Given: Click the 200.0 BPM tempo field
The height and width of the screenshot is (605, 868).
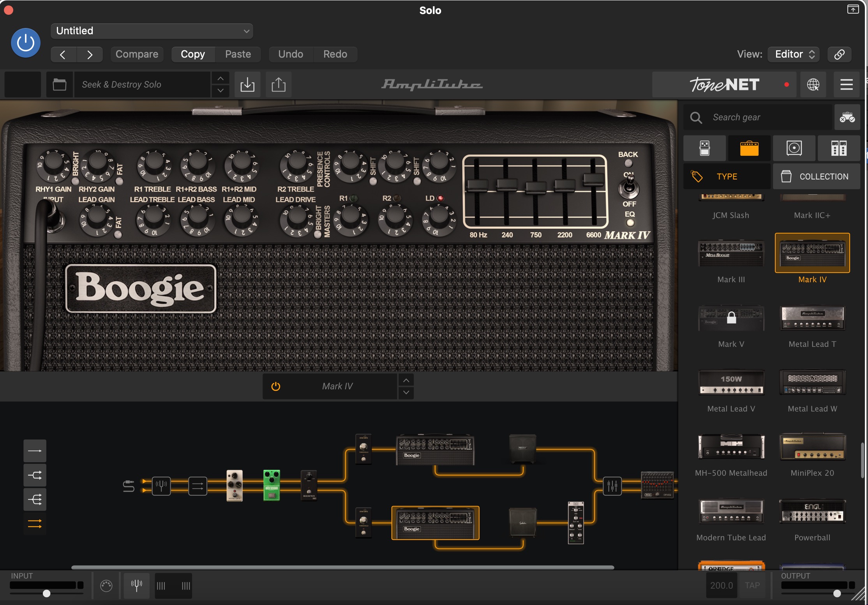Looking at the screenshot, I should coord(722,586).
